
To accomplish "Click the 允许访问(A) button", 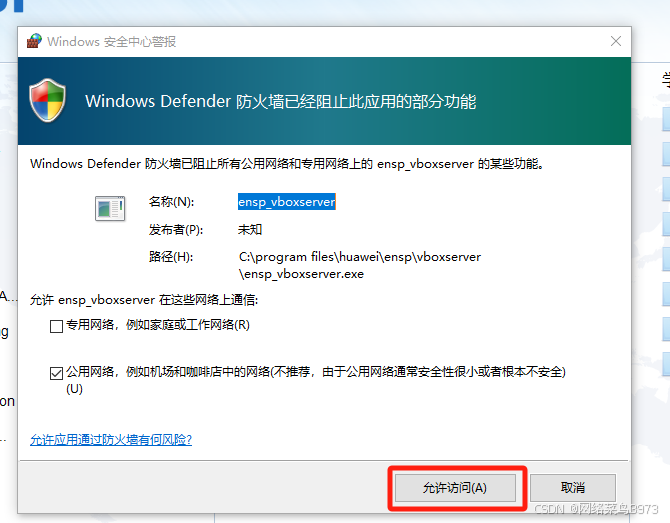I will point(455,488).
